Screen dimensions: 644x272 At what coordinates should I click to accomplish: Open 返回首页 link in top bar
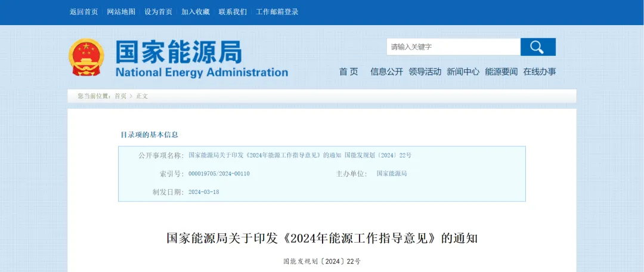(84, 12)
